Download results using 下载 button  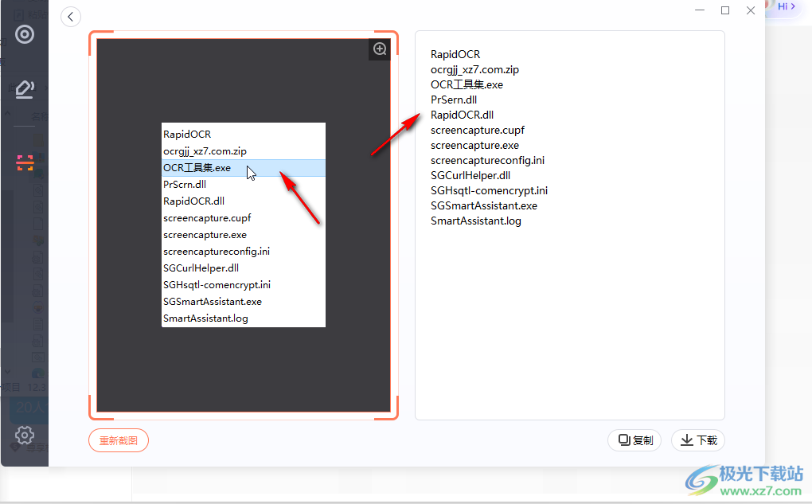pyautogui.click(x=698, y=440)
